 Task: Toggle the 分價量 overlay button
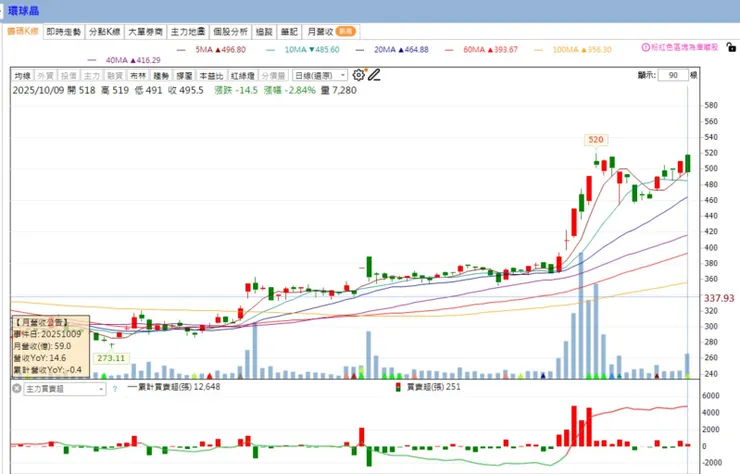click(273, 76)
